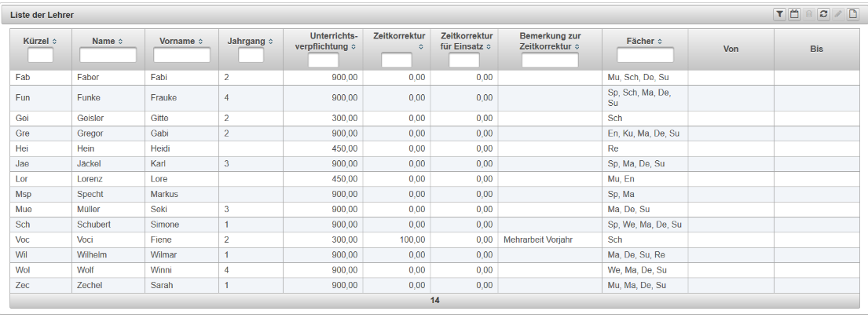
Task: Refresh the Liste der Lehrer table
Action: tap(823, 14)
